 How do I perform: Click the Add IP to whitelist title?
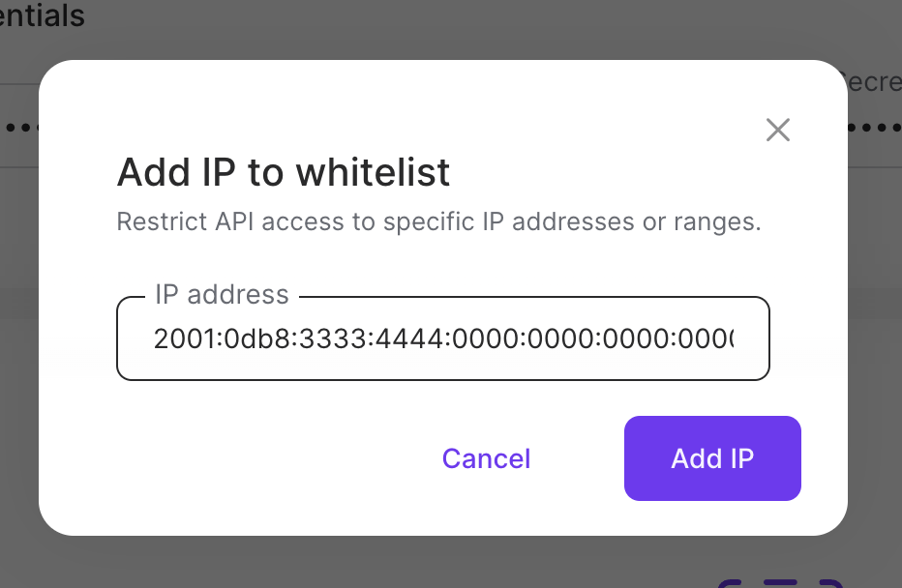[283, 172]
